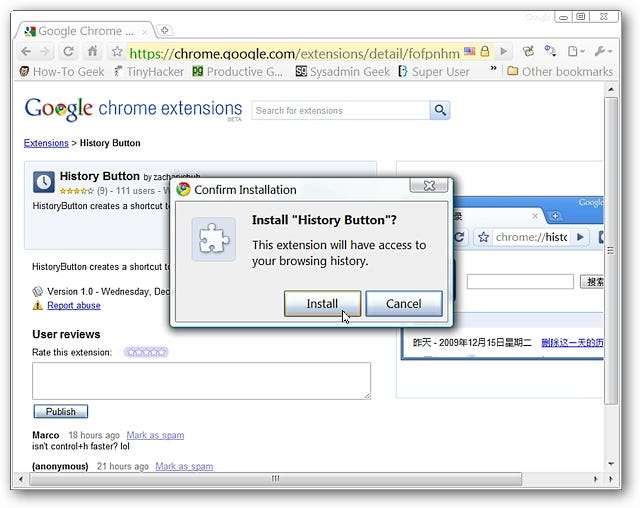Open the Sysadmin Geek bookmark
The height and width of the screenshot is (508, 640).
(x=342, y=72)
